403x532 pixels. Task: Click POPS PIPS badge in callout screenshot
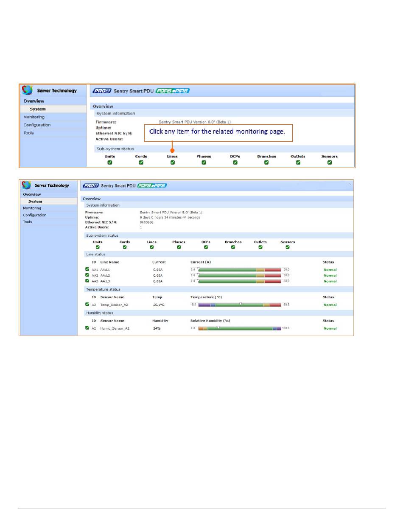[x=173, y=90]
